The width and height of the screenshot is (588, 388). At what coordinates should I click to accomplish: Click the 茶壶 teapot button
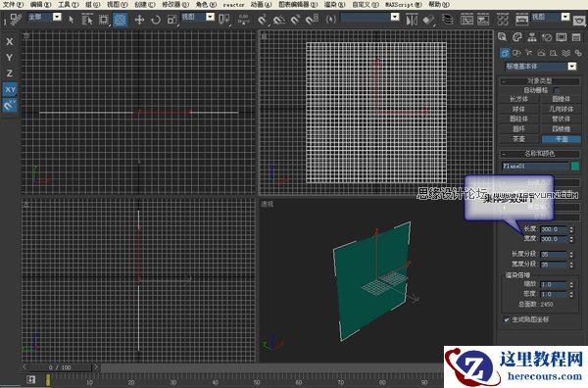[x=519, y=139]
